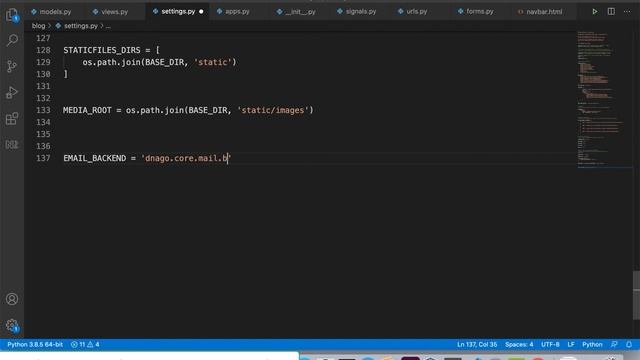This screenshot has height=360, width=640.
Task: Change encoding via UTF-8
Action: coord(550,344)
